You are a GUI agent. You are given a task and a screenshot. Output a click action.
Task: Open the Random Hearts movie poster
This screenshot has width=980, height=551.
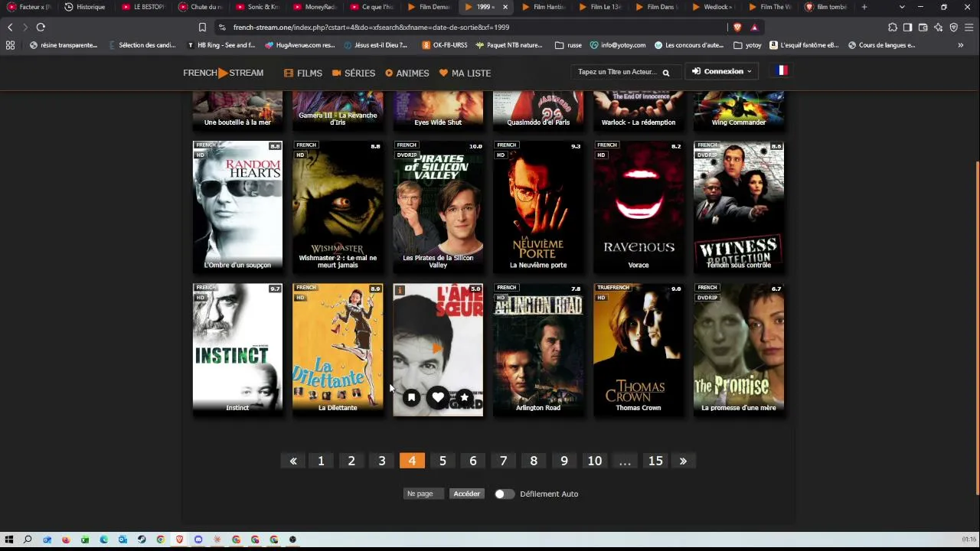pyautogui.click(x=237, y=207)
